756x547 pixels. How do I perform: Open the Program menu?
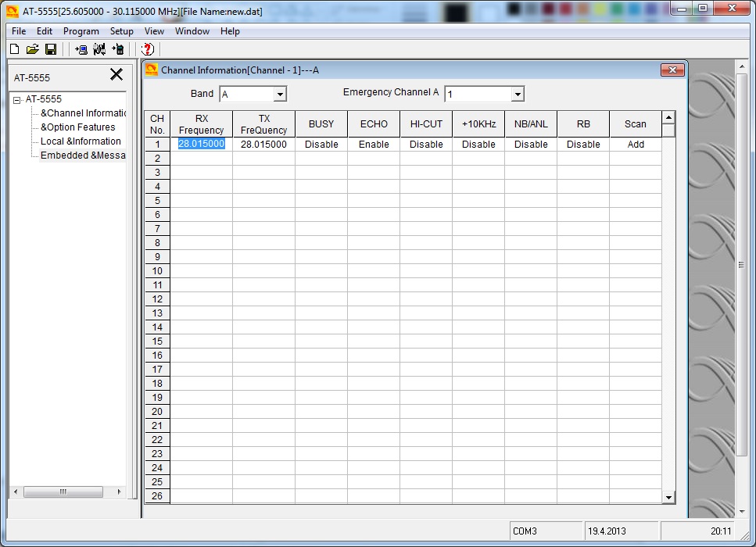click(81, 31)
